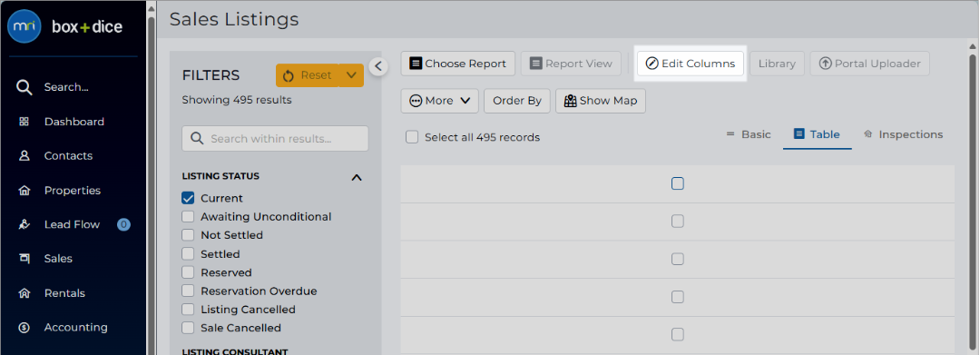Check Not Settled filter
The height and width of the screenshot is (355, 980).
point(188,236)
